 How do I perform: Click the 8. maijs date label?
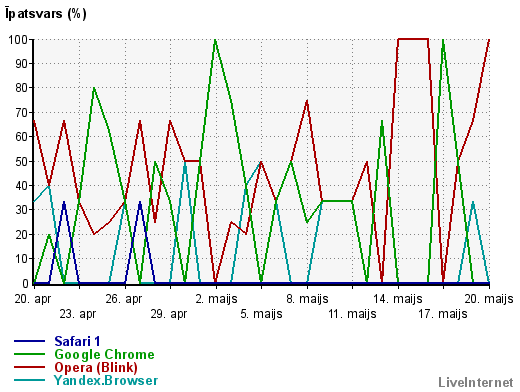307,299
